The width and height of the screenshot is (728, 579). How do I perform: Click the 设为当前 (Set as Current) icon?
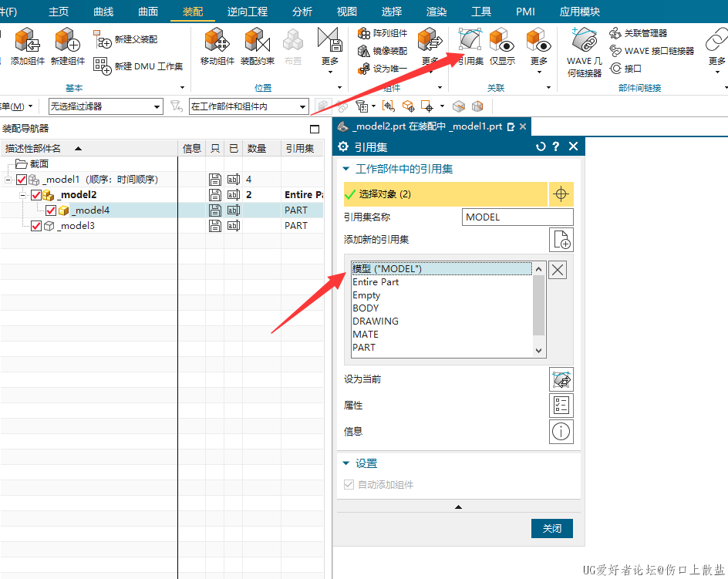(561, 379)
